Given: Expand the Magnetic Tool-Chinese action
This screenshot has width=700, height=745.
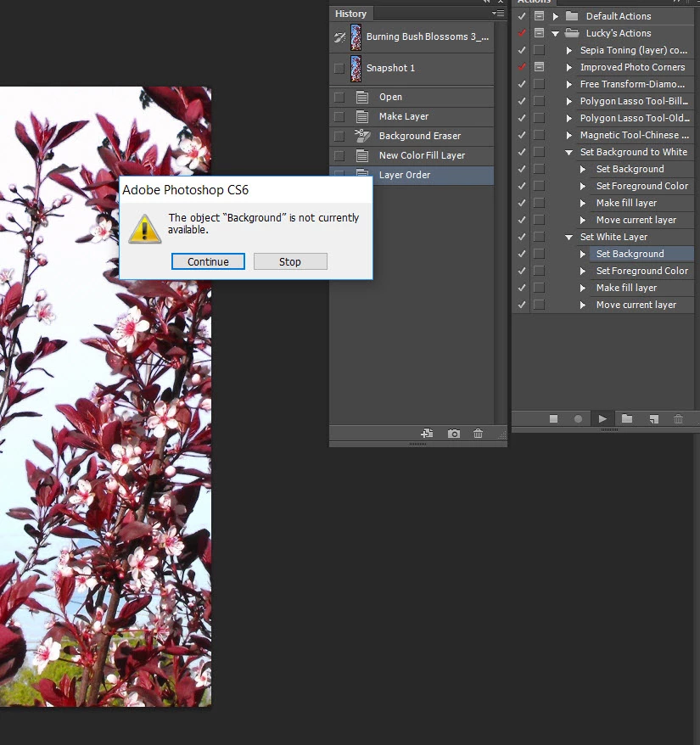Looking at the screenshot, I should pyautogui.click(x=568, y=136).
